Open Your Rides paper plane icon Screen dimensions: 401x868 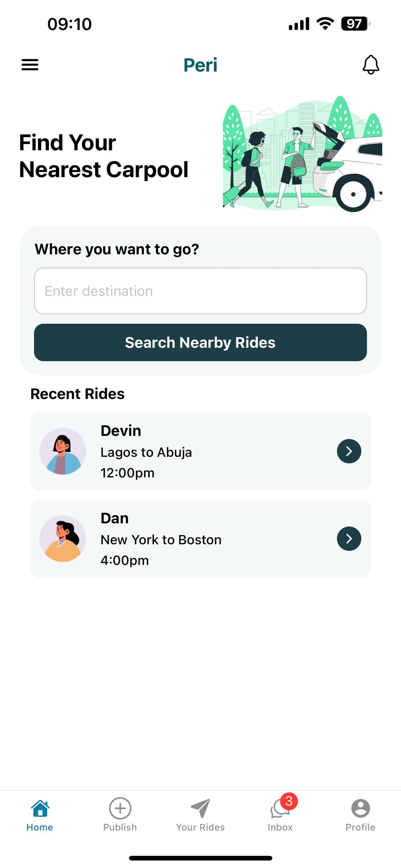click(x=200, y=808)
